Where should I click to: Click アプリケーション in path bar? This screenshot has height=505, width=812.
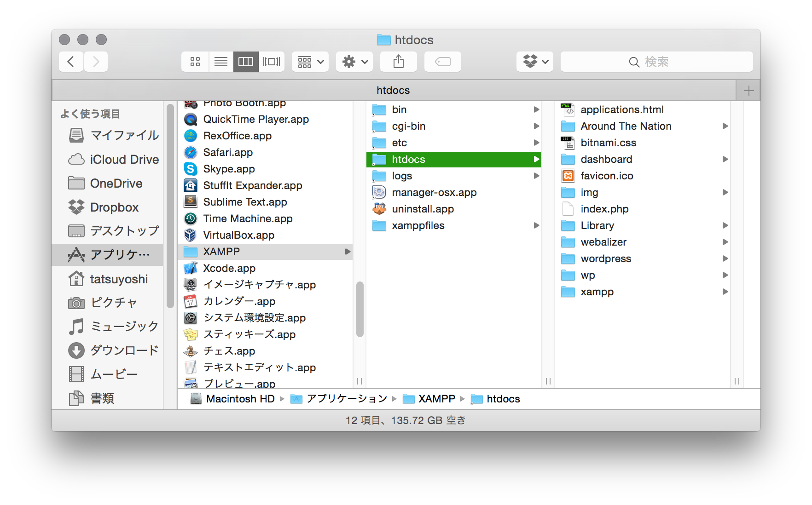(x=339, y=399)
